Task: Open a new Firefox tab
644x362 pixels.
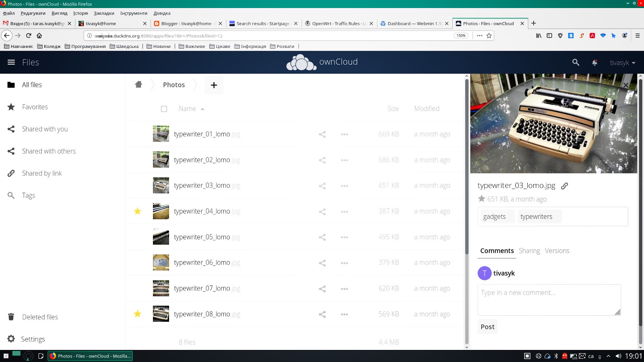Action: [x=534, y=23]
